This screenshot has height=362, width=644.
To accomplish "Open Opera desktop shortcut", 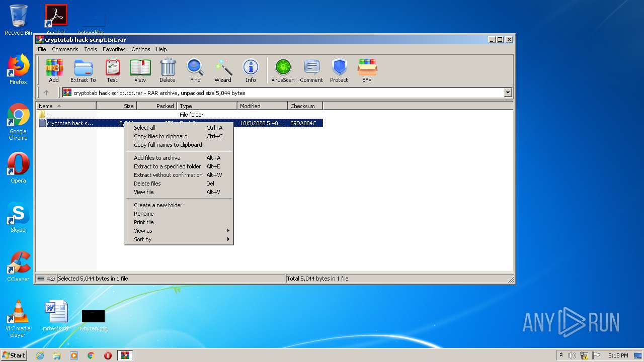I will (x=18, y=168).
